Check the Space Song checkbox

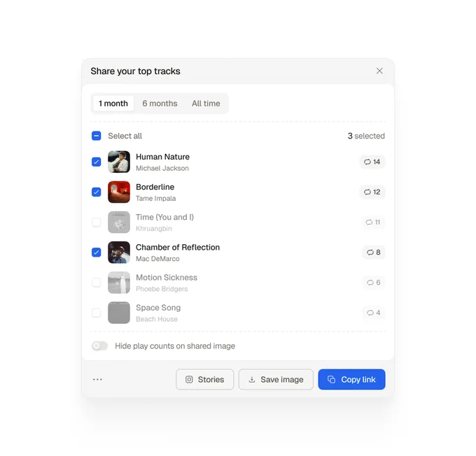[x=96, y=313]
